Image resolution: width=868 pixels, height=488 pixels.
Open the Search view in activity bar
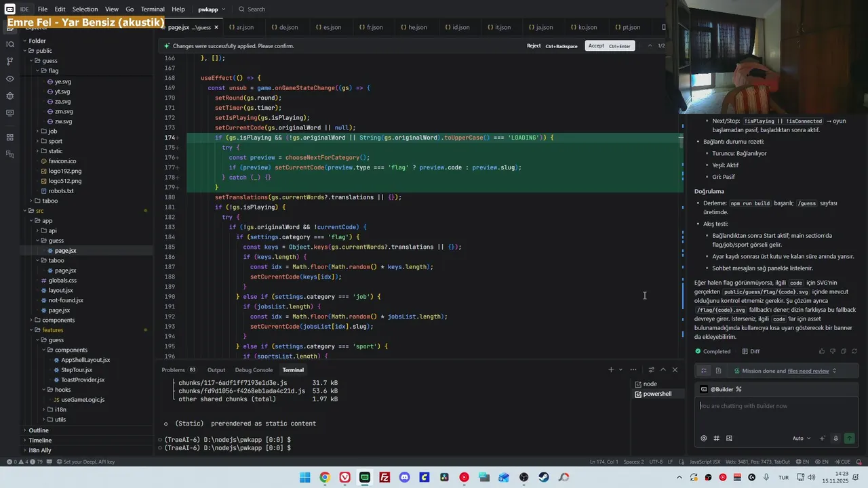[x=9, y=44]
